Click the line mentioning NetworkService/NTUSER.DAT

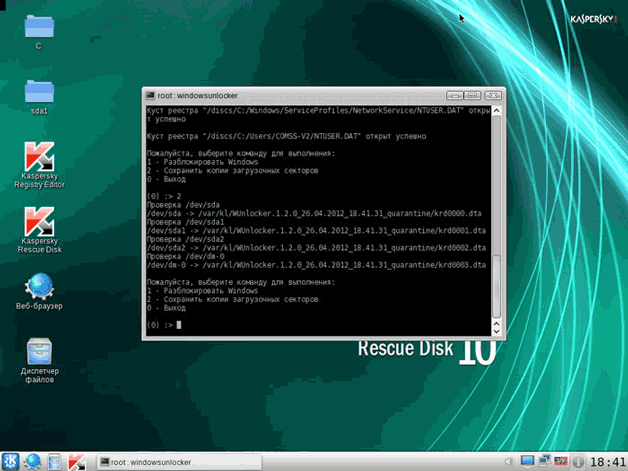tap(318, 115)
